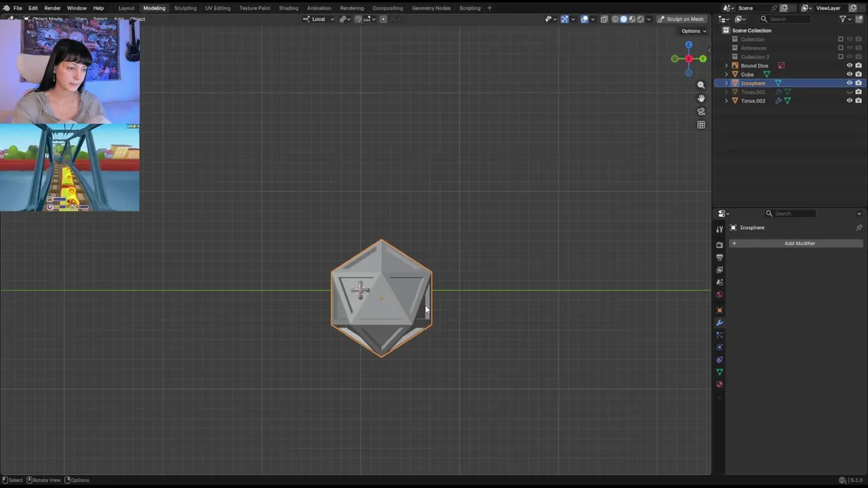The width and height of the screenshot is (868, 488).
Task: Switch to the UV Editing workspace tab
Action: (218, 8)
